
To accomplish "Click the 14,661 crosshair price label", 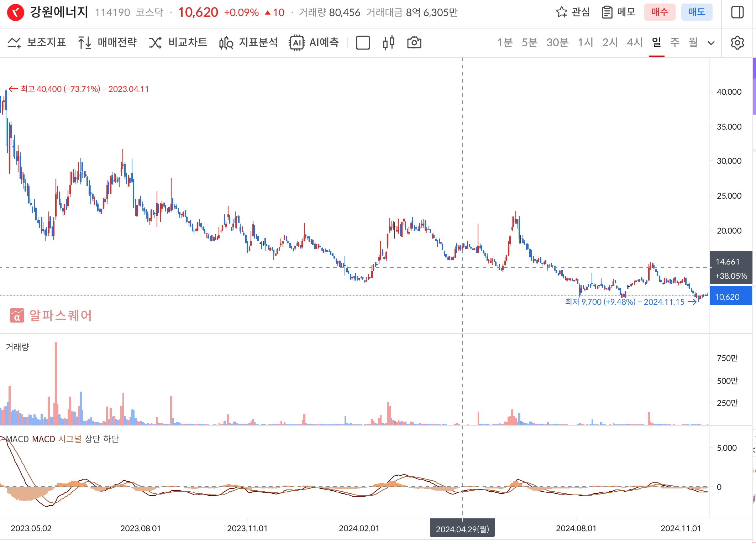I will click(x=730, y=268).
